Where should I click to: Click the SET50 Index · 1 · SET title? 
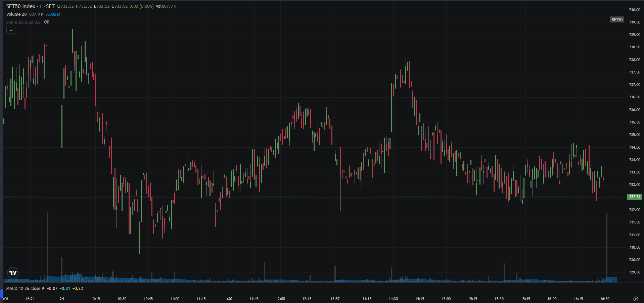pyautogui.click(x=30, y=6)
